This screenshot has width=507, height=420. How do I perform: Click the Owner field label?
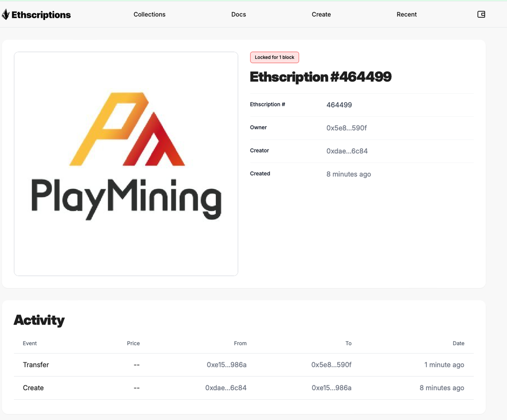coord(258,127)
